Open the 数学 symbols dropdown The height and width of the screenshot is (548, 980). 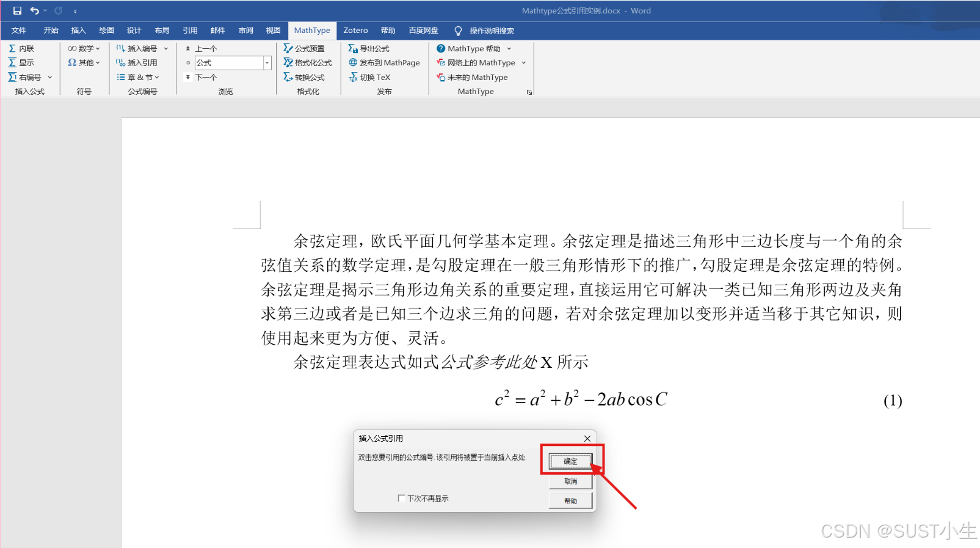pyautogui.click(x=84, y=48)
